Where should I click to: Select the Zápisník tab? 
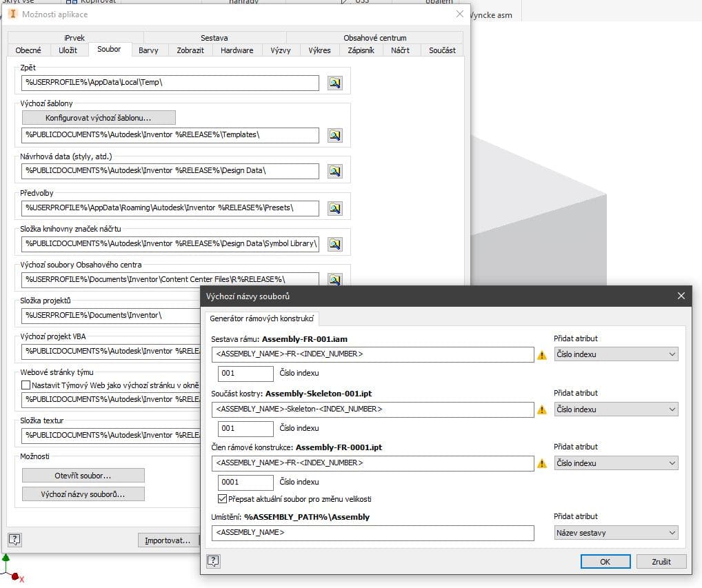[361, 50]
